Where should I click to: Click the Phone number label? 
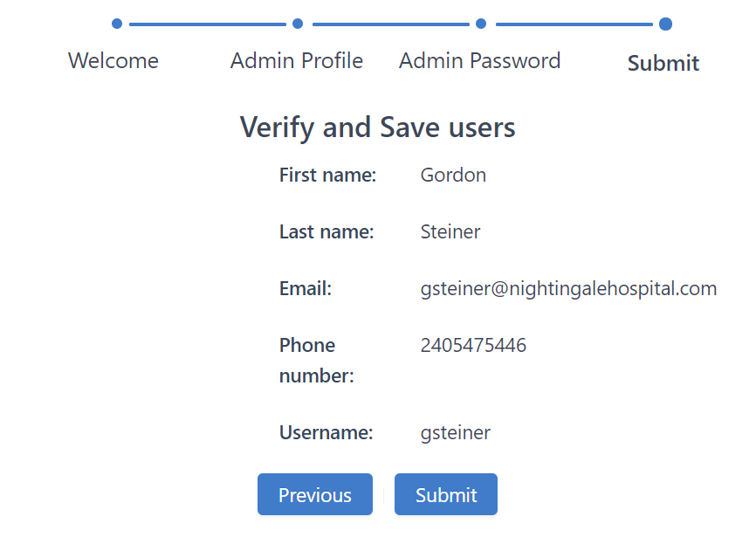[316, 361]
